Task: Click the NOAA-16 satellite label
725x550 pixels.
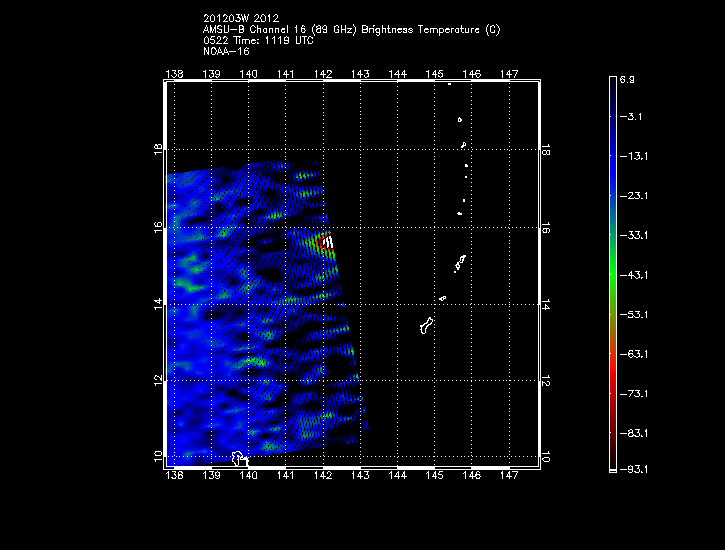Action: (225, 51)
